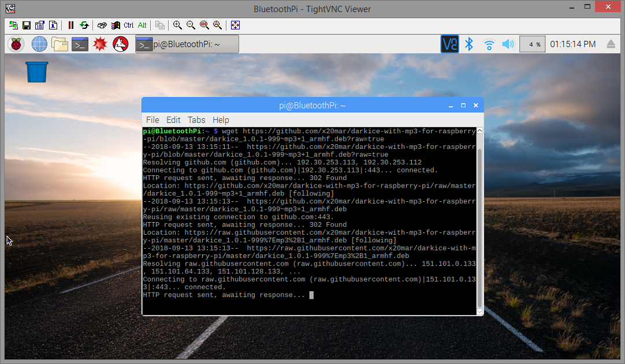Open the volume control speaker icon
The image size is (625, 364).
point(508,44)
